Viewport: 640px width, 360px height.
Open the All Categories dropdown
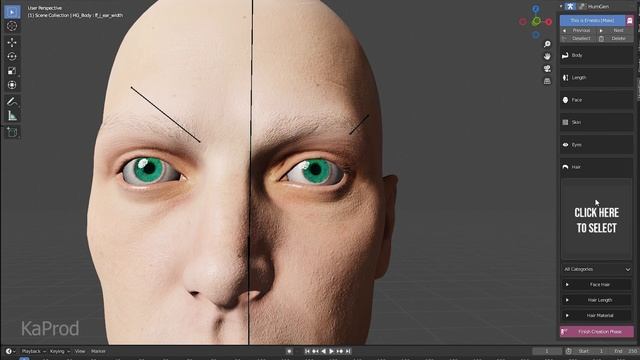pyautogui.click(x=596, y=269)
